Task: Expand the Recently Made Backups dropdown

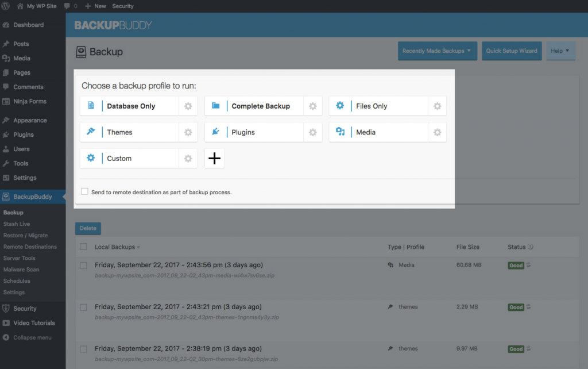Action: pyautogui.click(x=437, y=51)
